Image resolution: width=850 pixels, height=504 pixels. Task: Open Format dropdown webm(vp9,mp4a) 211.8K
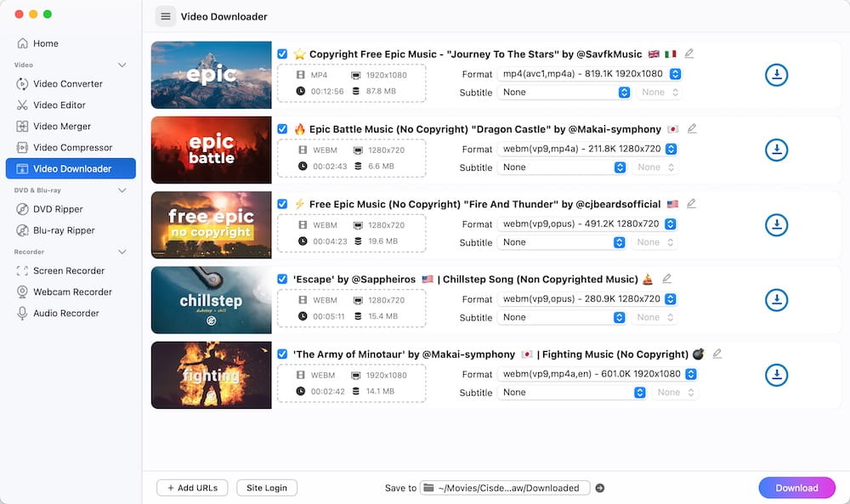pos(587,149)
